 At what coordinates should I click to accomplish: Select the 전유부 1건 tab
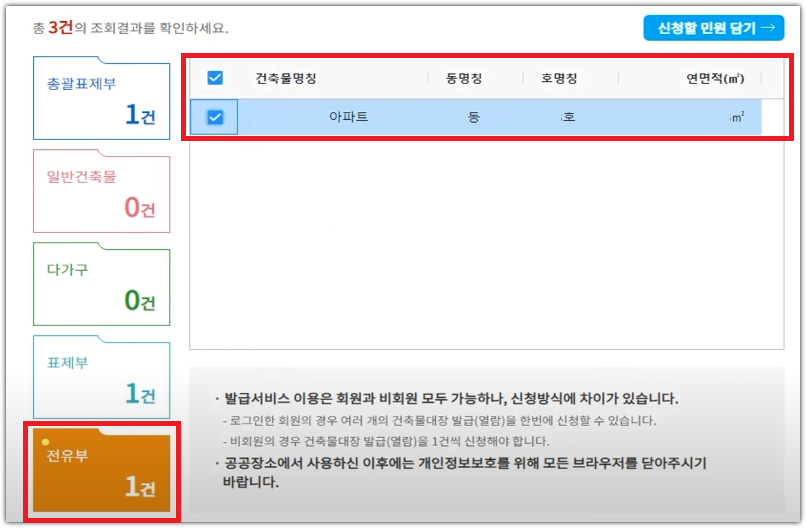pos(101,470)
